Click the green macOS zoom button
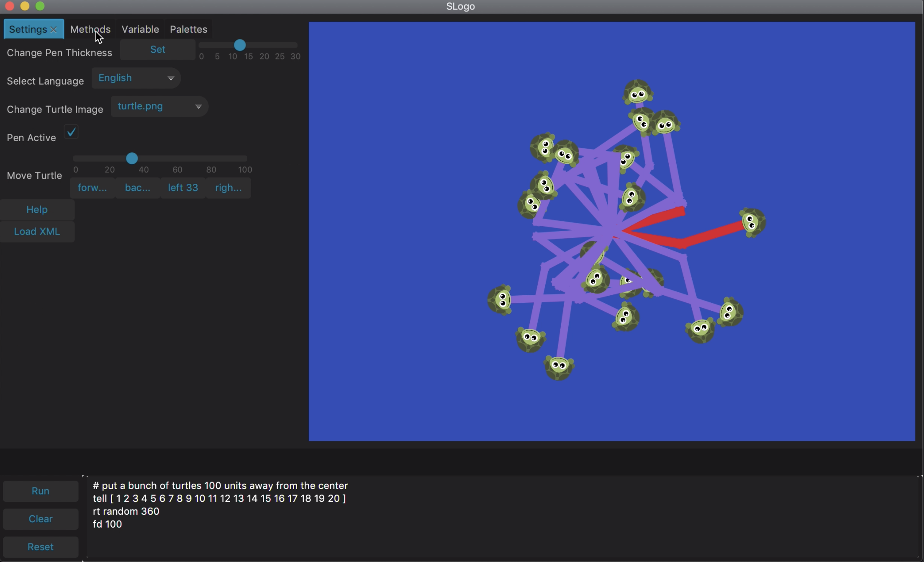The width and height of the screenshot is (924, 562). [40, 6]
